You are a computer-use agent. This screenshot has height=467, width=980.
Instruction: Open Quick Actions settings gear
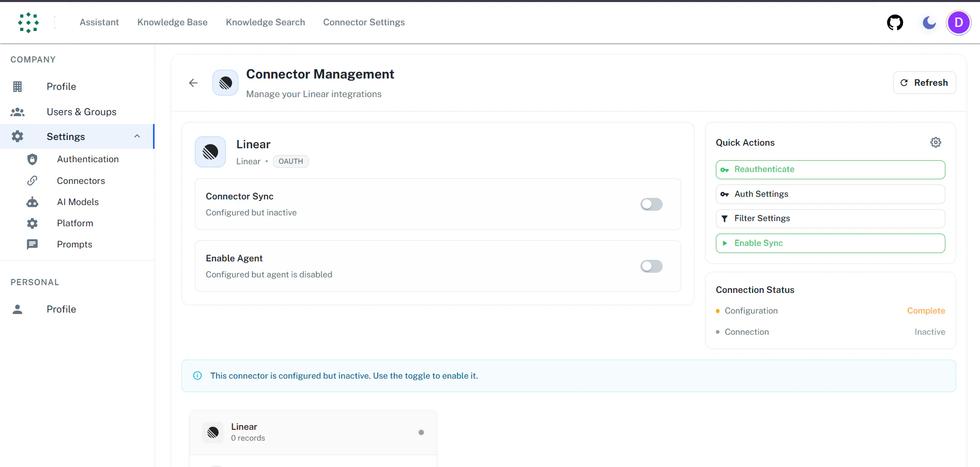936,142
